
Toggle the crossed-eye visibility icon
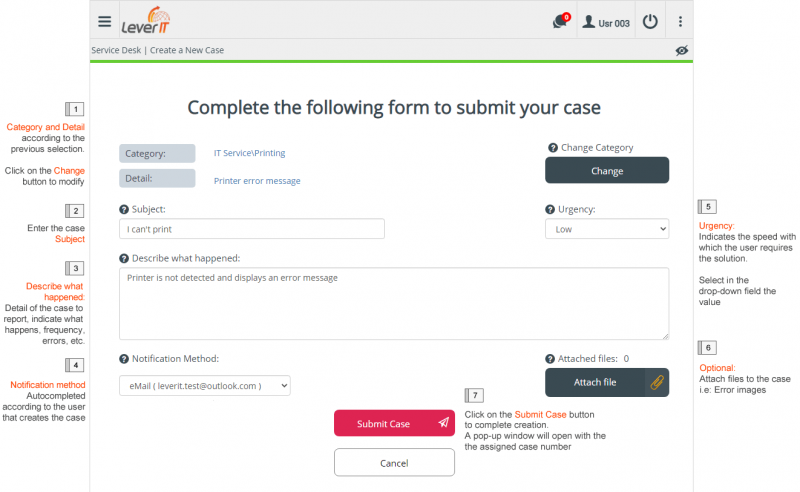(x=682, y=50)
